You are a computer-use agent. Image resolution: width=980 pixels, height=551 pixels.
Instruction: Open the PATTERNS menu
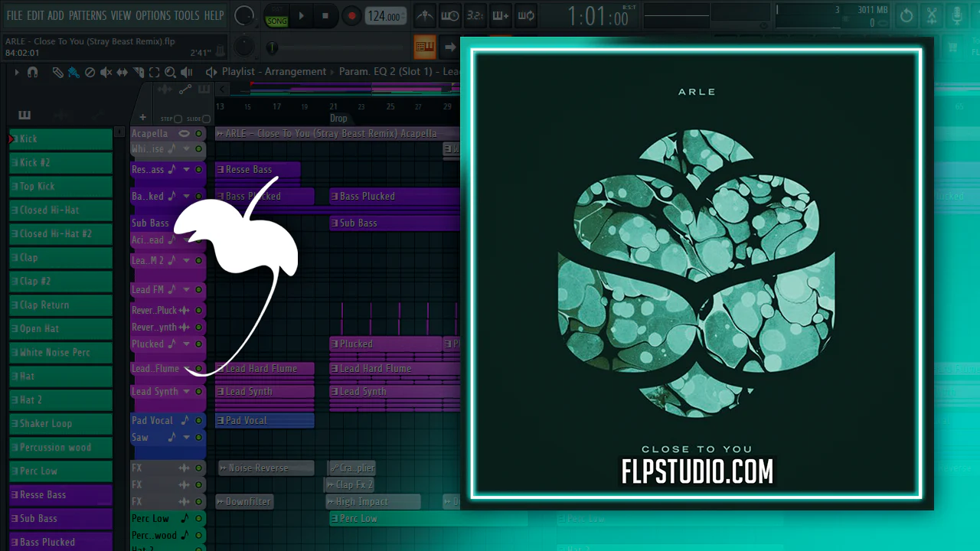(x=87, y=15)
